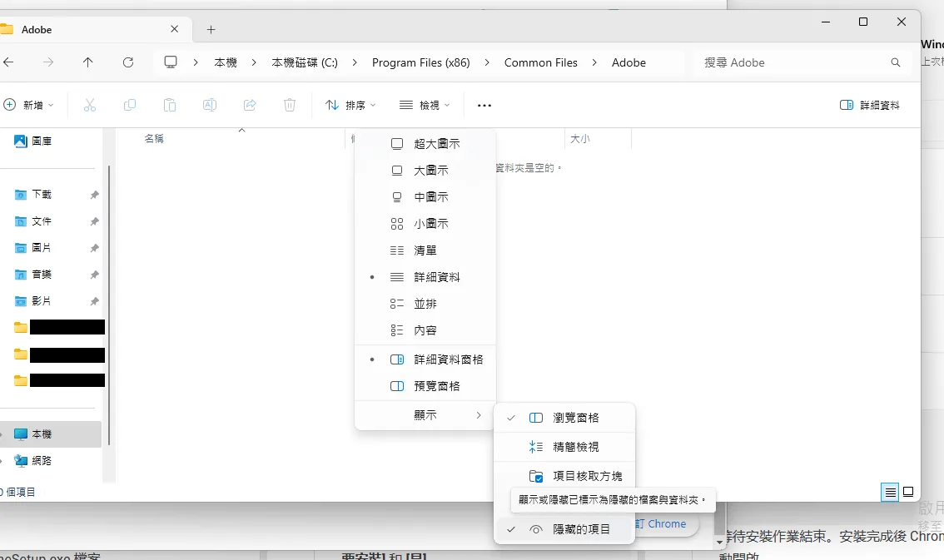Click the 詳細資料 pane button
This screenshot has height=560, width=944.
coord(870,106)
